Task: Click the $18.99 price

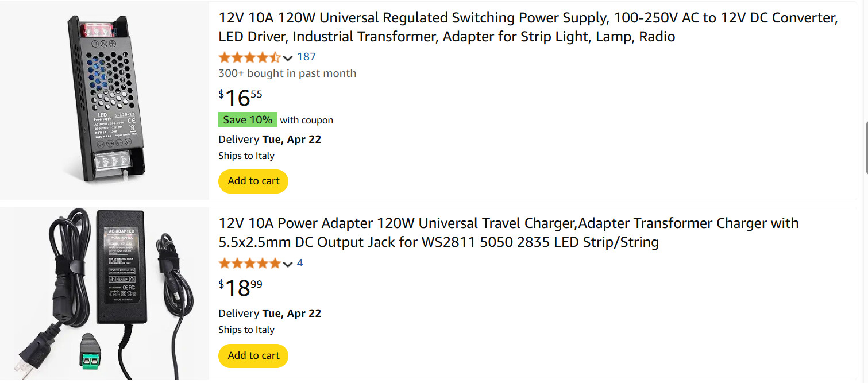Action: [x=240, y=288]
